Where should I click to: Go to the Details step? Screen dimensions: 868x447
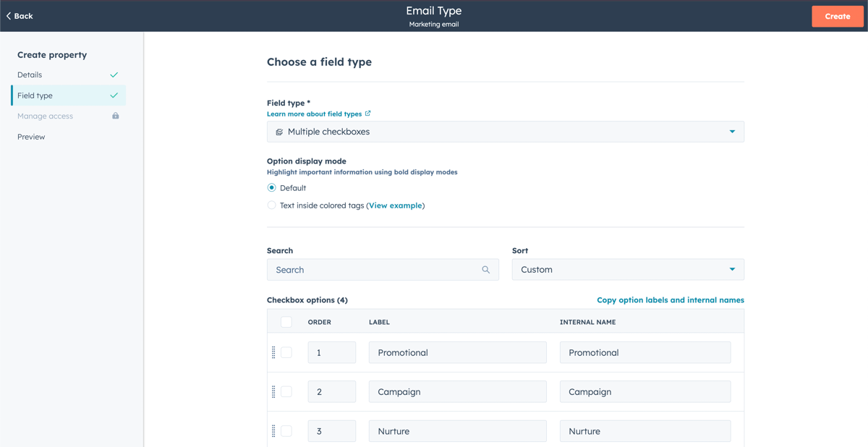pos(30,75)
